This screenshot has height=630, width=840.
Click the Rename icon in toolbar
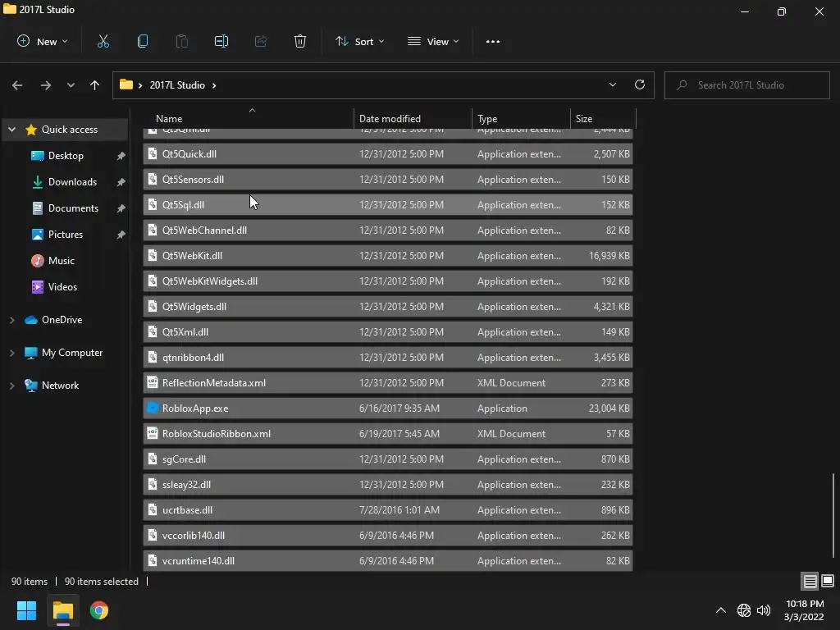pyautogui.click(x=221, y=41)
